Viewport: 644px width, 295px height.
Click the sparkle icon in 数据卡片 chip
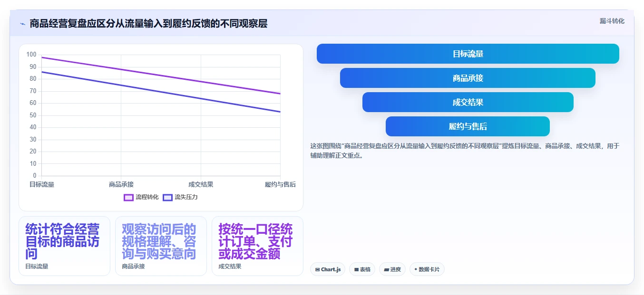(x=416, y=269)
